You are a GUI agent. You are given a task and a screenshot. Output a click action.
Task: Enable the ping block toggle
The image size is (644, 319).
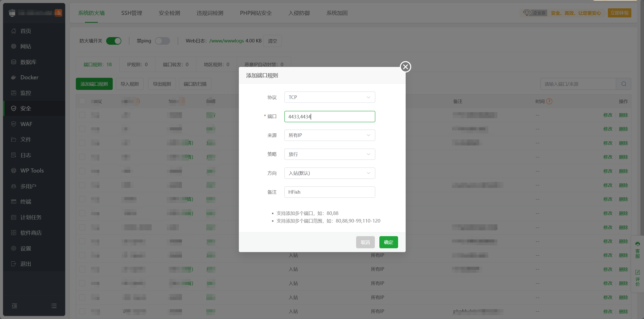click(163, 41)
